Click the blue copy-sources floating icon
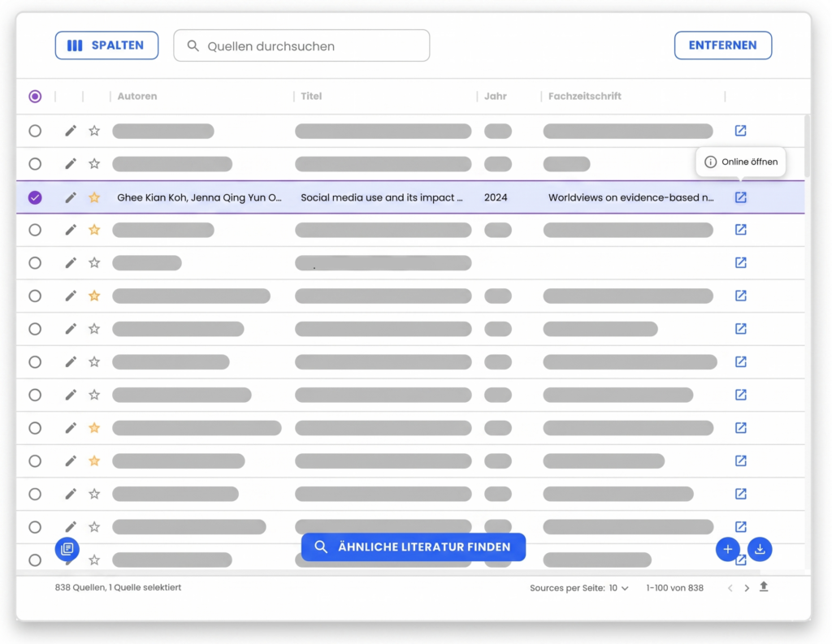 click(67, 548)
